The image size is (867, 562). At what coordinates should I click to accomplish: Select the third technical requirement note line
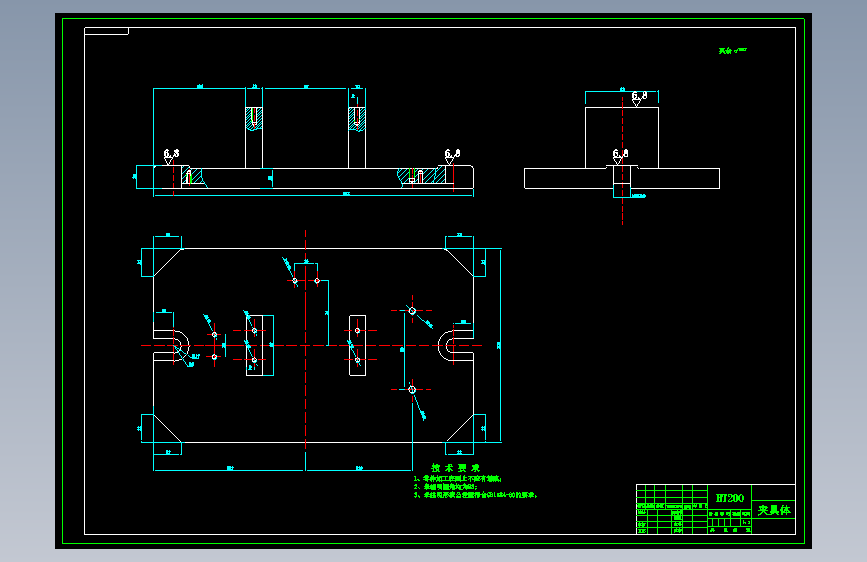(476, 495)
